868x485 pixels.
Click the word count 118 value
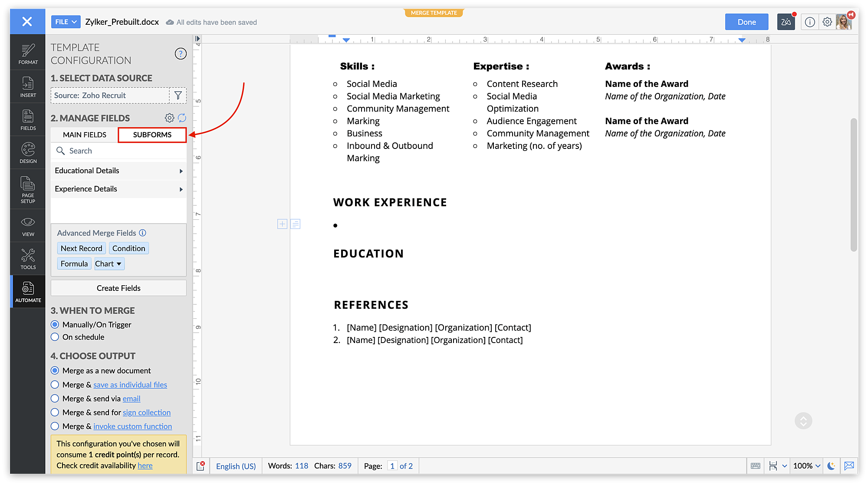[x=302, y=466]
